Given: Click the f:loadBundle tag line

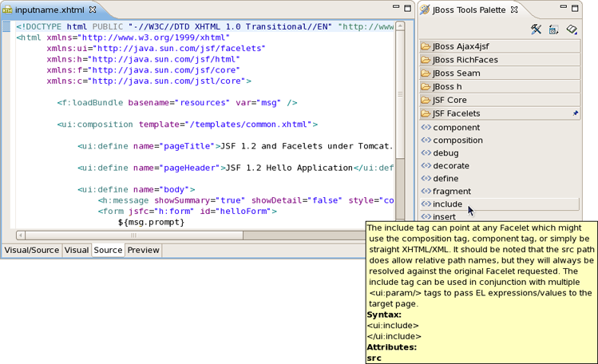Looking at the screenshot, I should click(x=177, y=103).
